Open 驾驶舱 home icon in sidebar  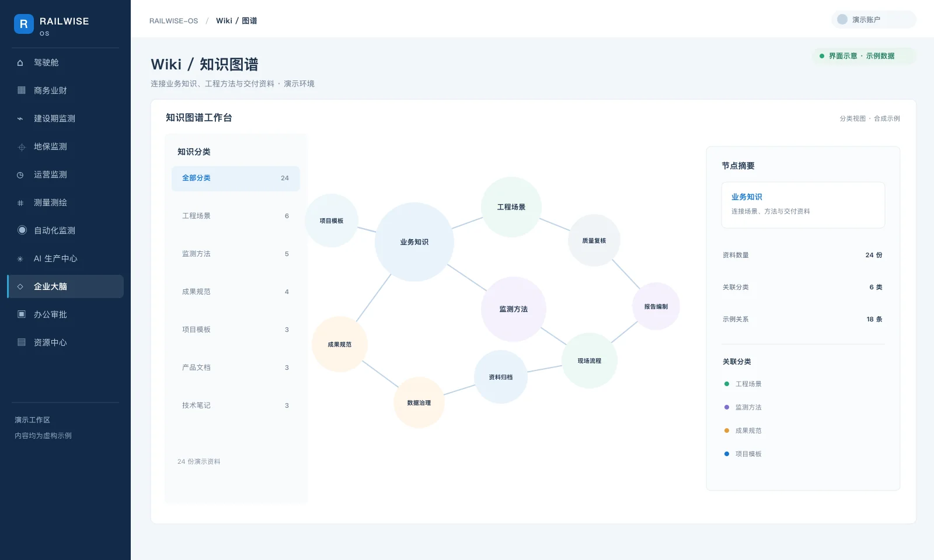(20, 62)
